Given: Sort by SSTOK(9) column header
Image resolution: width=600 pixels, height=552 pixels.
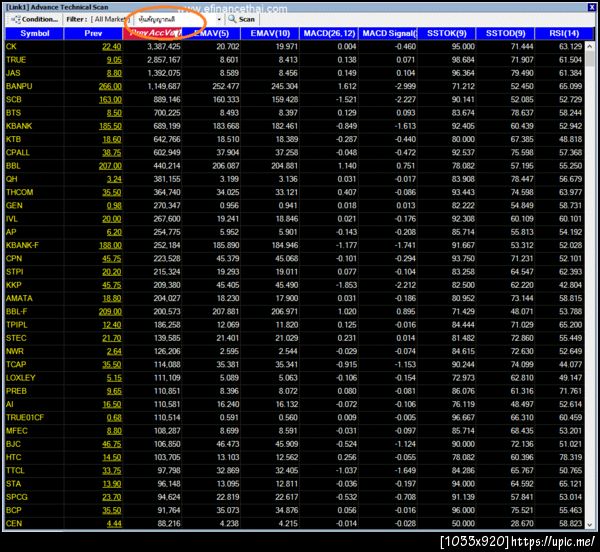Looking at the screenshot, I should (447, 33).
